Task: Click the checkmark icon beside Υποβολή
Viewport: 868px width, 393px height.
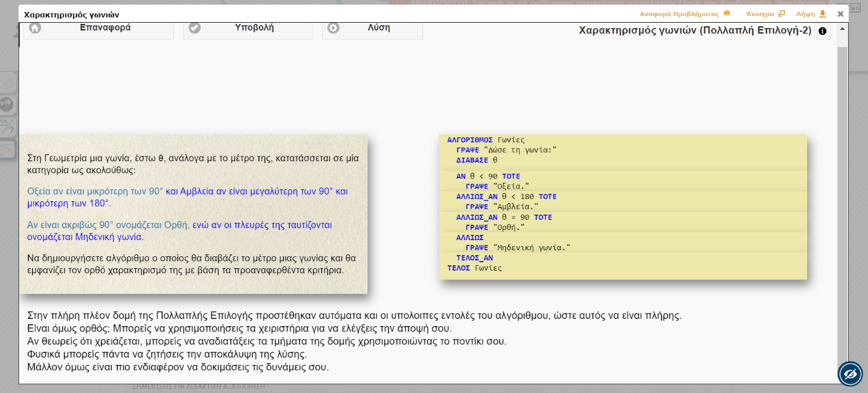Action: coord(195,28)
